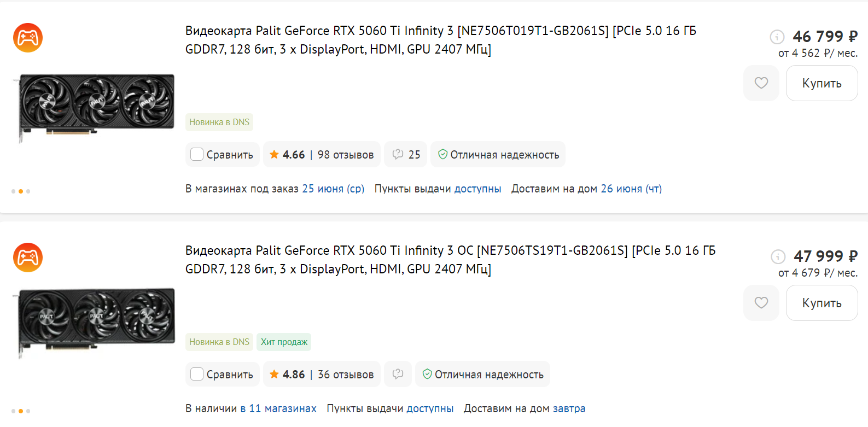Open the 25 questions on first product

point(406,155)
